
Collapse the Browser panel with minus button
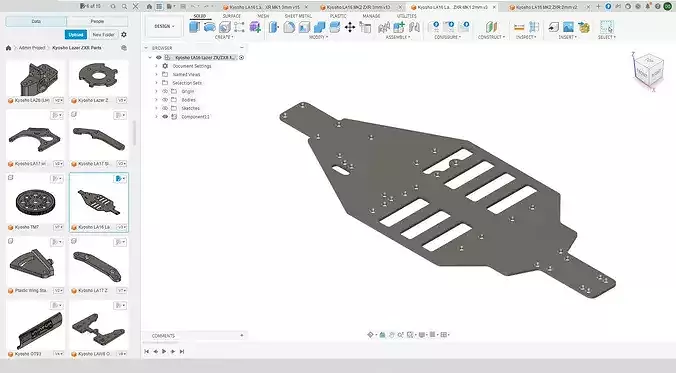tap(242, 48)
